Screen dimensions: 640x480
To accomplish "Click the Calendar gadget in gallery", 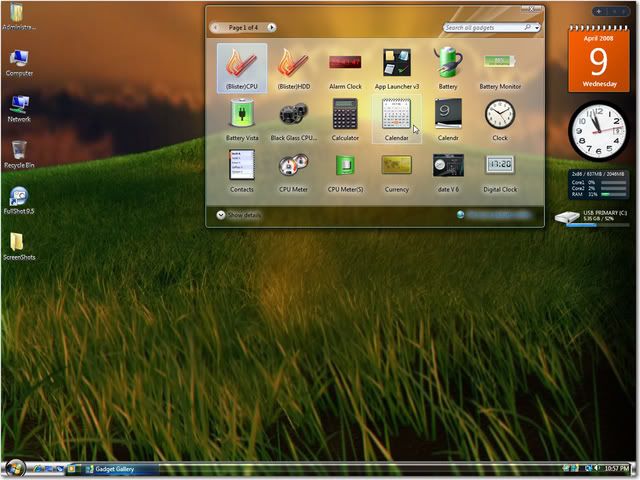I will pos(397,120).
